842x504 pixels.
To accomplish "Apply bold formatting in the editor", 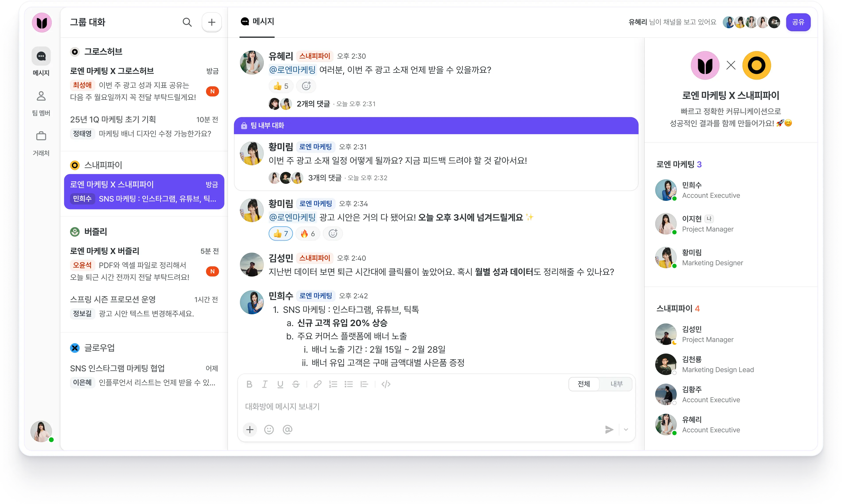I will (x=249, y=384).
